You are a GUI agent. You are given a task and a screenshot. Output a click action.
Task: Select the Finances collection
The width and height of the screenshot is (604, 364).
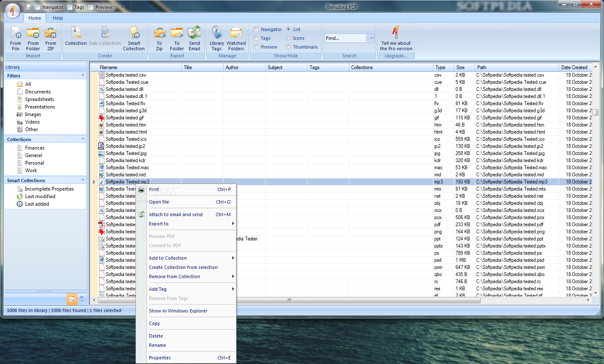pyautogui.click(x=34, y=148)
